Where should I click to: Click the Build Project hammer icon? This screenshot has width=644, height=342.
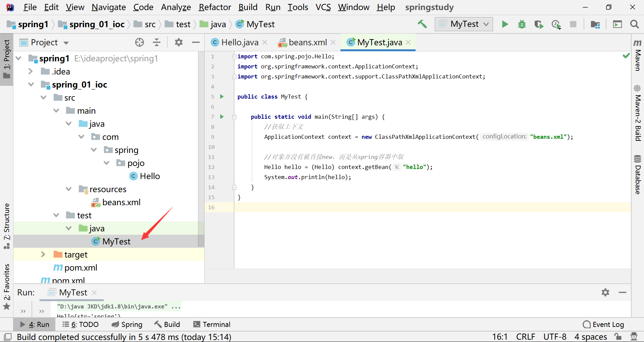[x=422, y=24]
